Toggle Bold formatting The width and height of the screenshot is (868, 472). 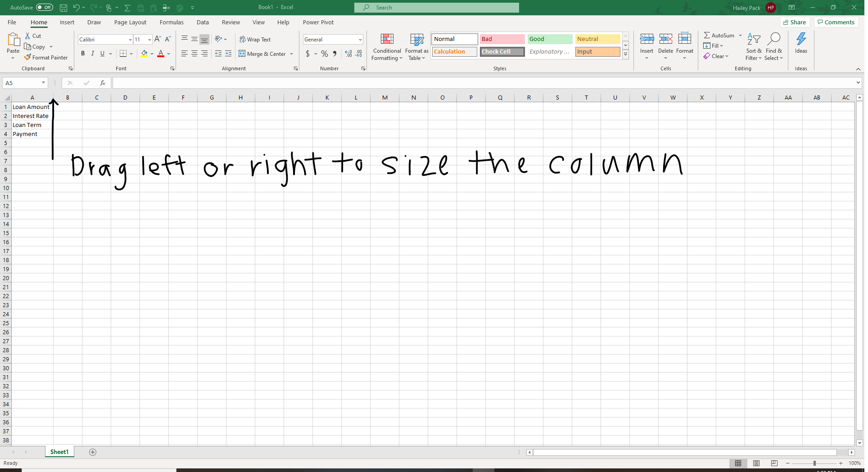83,54
